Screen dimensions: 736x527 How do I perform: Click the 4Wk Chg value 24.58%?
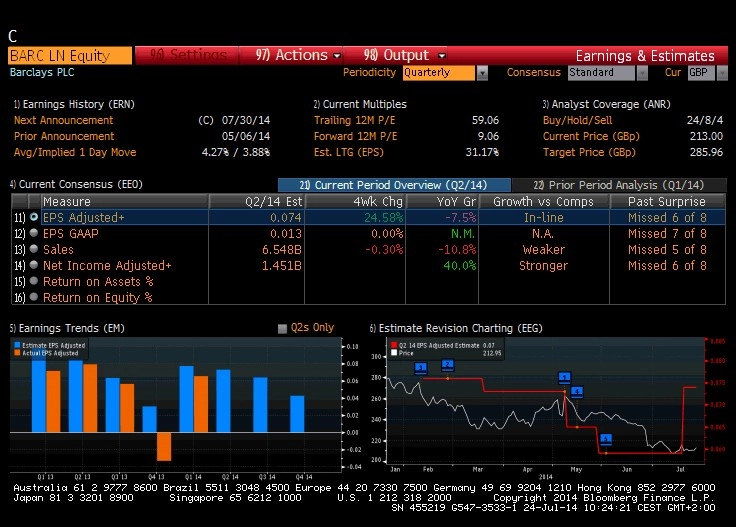383,217
